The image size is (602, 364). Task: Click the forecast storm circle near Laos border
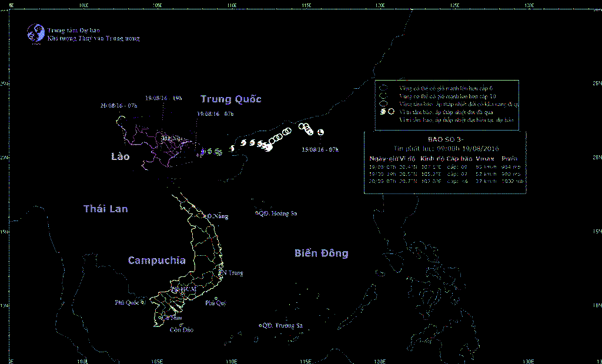(x=121, y=119)
